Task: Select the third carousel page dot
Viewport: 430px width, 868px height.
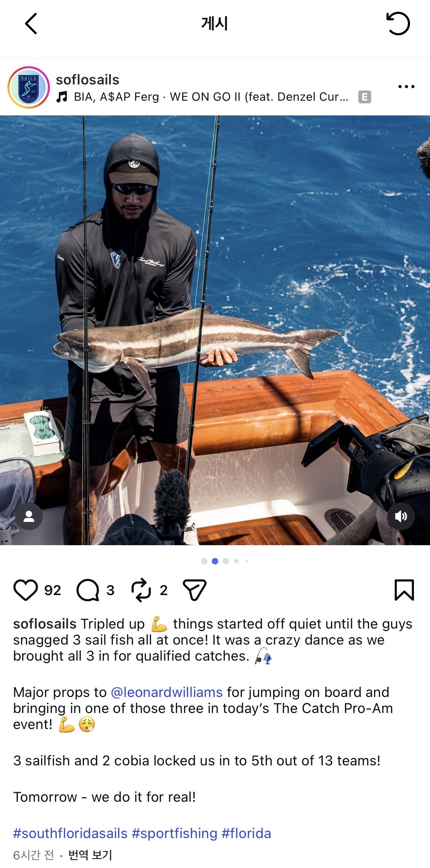Action: pos(226,561)
